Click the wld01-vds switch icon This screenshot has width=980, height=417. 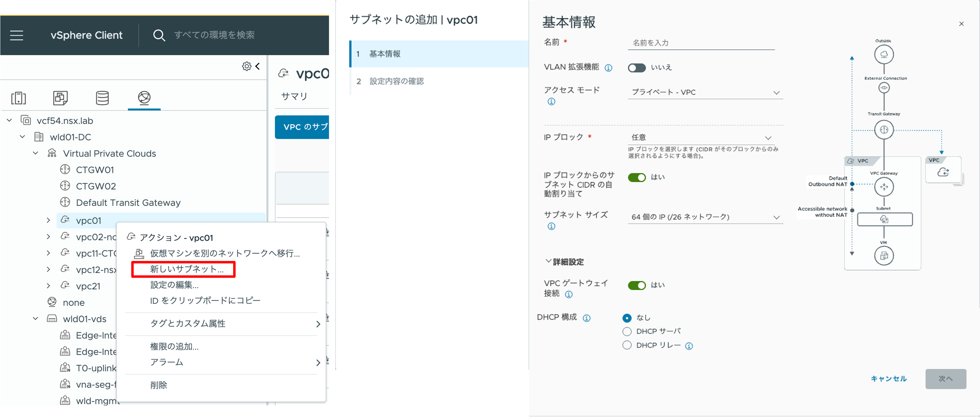coord(52,318)
